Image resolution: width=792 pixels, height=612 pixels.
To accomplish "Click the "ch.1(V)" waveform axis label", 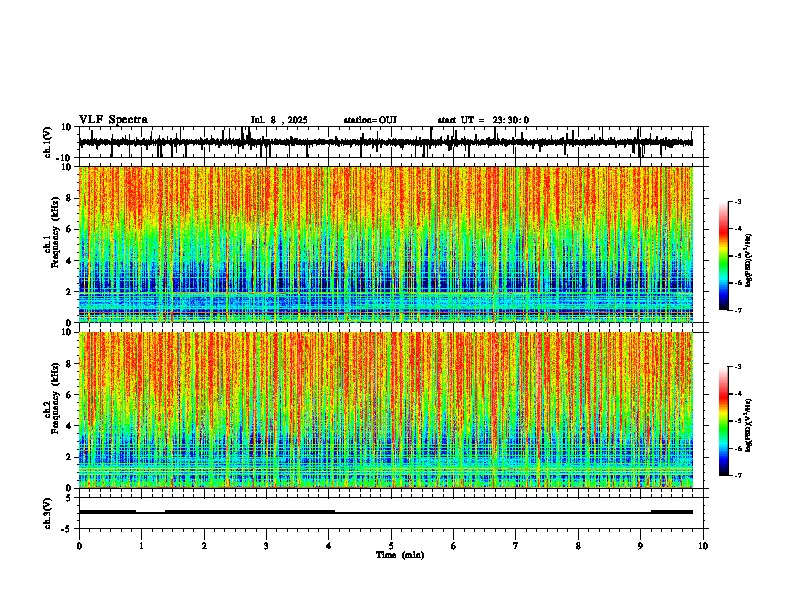I will 48,142.
